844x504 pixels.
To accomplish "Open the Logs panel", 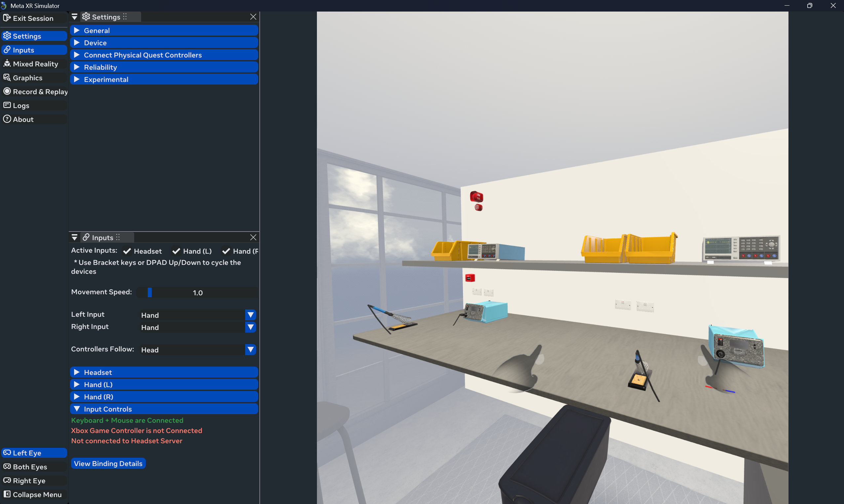I will (20, 106).
